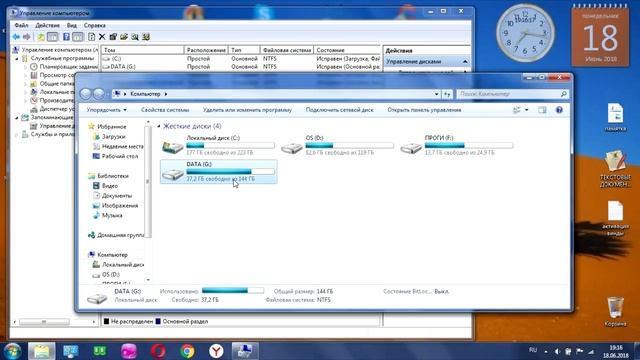Screen dimensions: 640x360
Task: Select the DATA (G:) row in Disk Management list
Action: coord(241,67)
